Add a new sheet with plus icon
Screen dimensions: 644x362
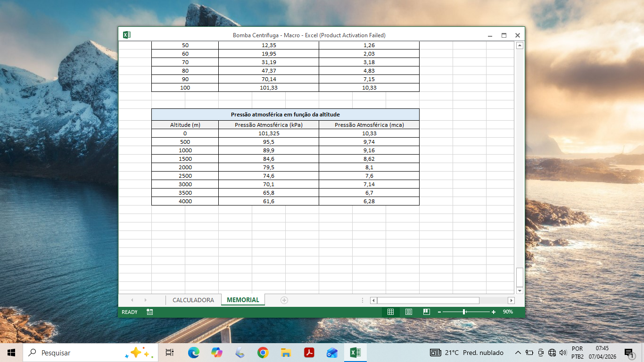click(284, 300)
